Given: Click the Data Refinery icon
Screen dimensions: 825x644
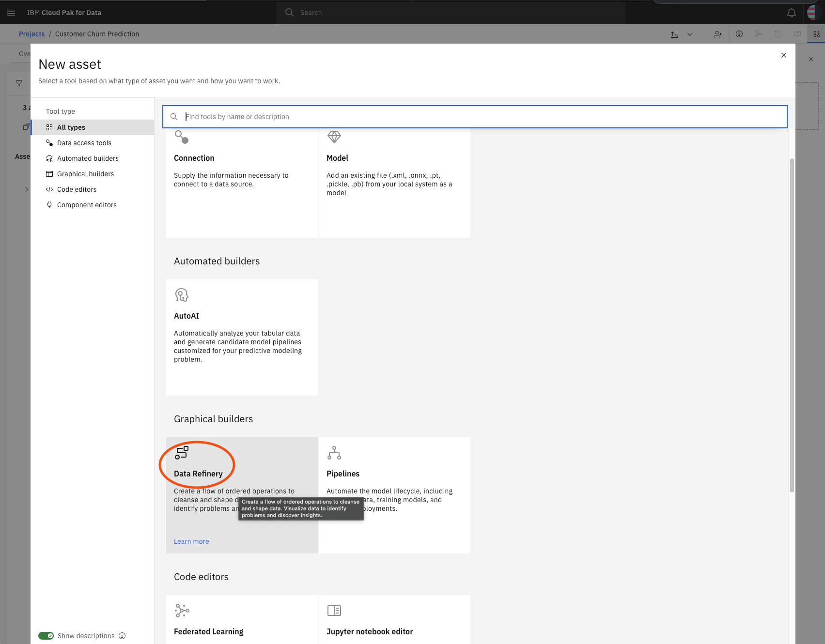Looking at the screenshot, I should click(x=182, y=453).
